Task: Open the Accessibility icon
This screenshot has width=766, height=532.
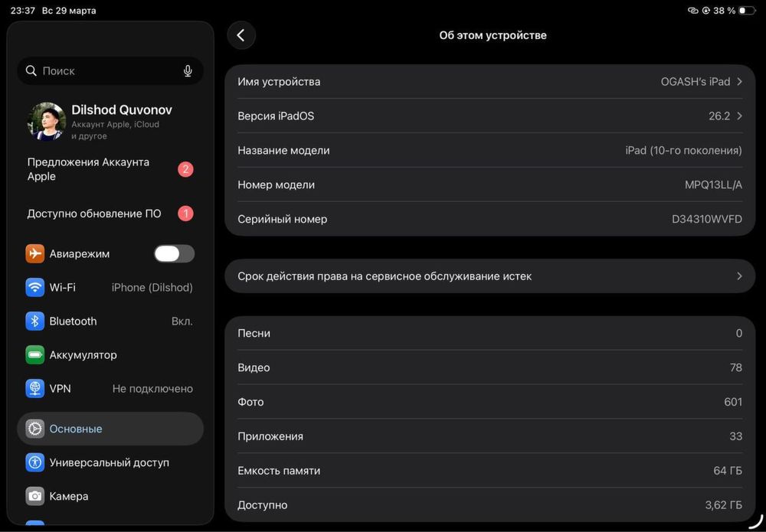Action: pos(34,462)
